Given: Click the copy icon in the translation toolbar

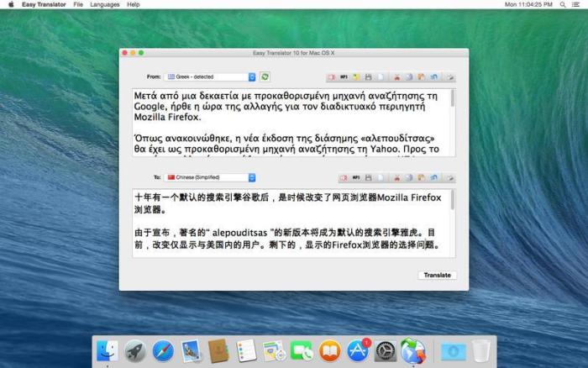Looking at the screenshot, I should coord(409,178).
